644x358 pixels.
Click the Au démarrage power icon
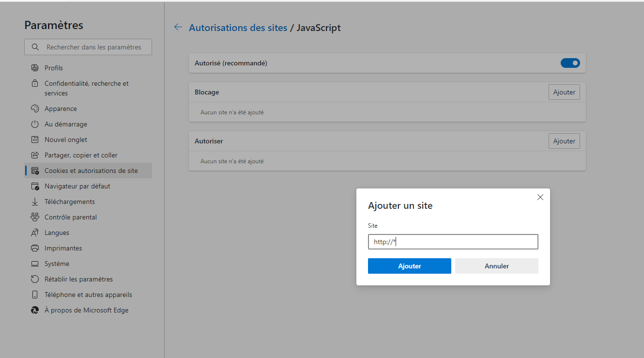(35, 124)
